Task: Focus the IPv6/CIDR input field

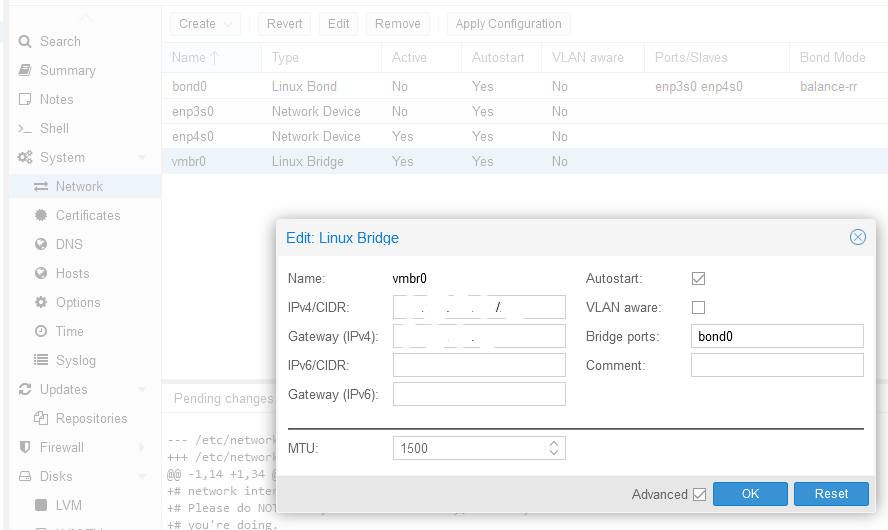Action: click(479, 365)
